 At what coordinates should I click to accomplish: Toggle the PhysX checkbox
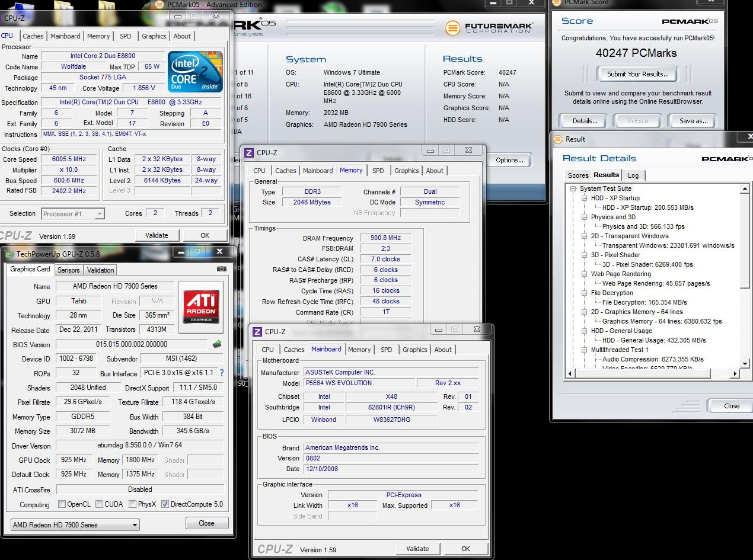[x=132, y=504]
